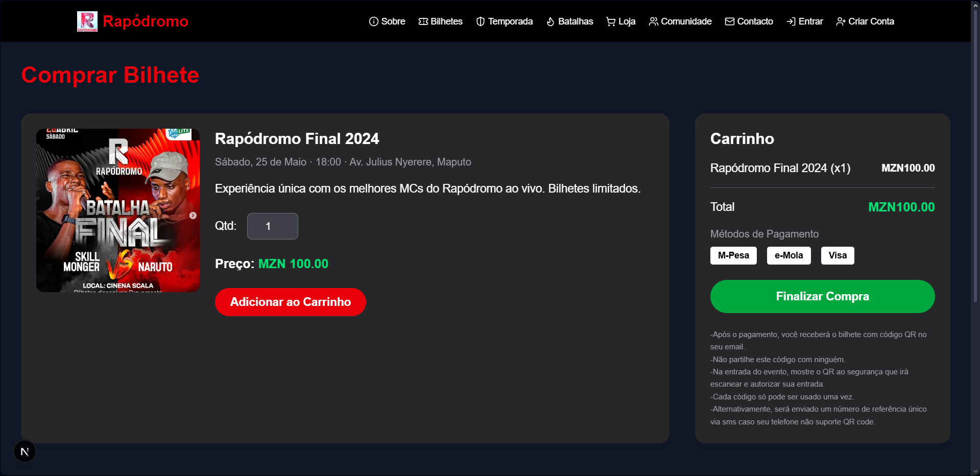Click cart item Rapódromo Final 2024 (x1)
Viewport: 980px width, 476px height.
coord(780,168)
